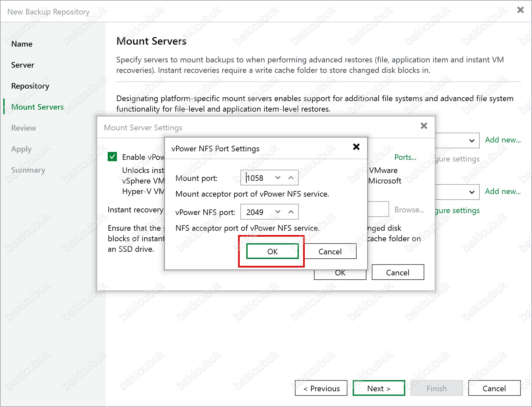The width and height of the screenshot is (532, 407).
Task: Click the upper Add new... link
Action: (x=502, y=140)
